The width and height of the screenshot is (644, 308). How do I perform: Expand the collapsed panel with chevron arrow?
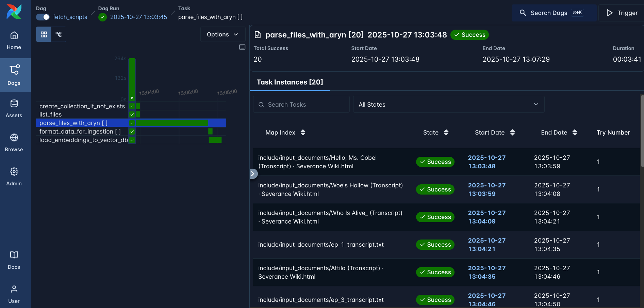(253, 174)
